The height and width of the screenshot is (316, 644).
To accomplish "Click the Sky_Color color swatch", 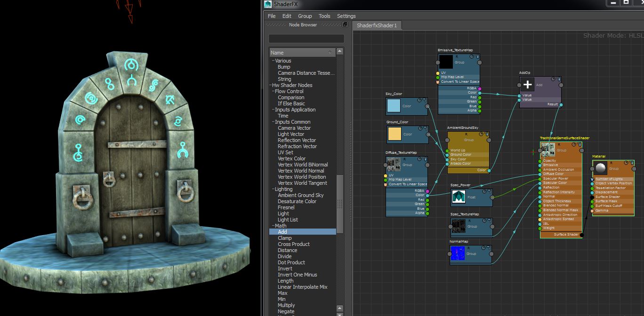I will point(394,106).
